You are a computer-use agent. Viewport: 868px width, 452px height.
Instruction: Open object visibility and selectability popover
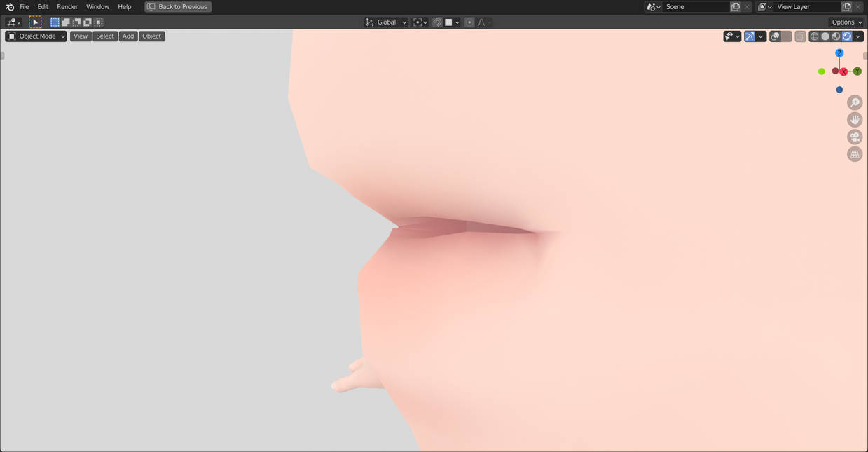(x=732, y=36)
